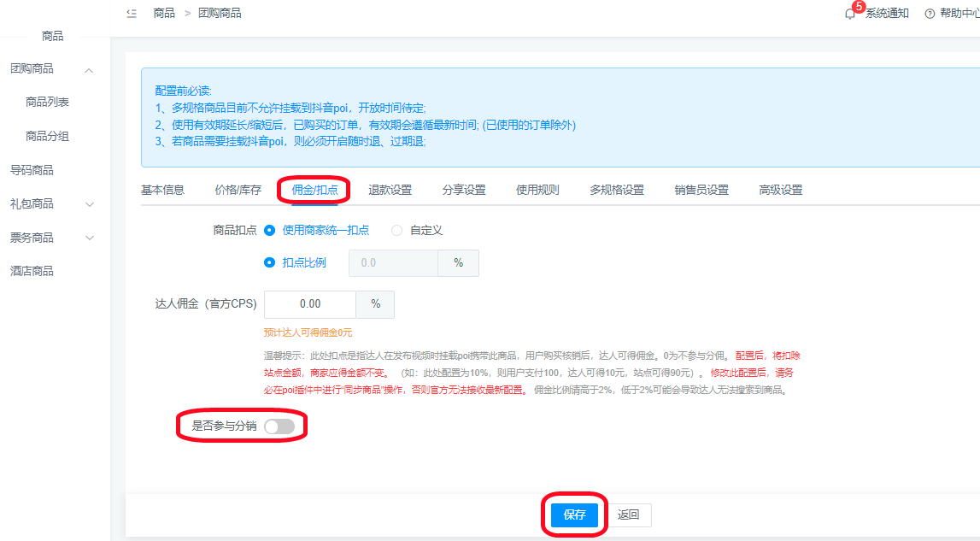Click the sidebar collapse icon
The image size is (980, 541).
point(131,13)
